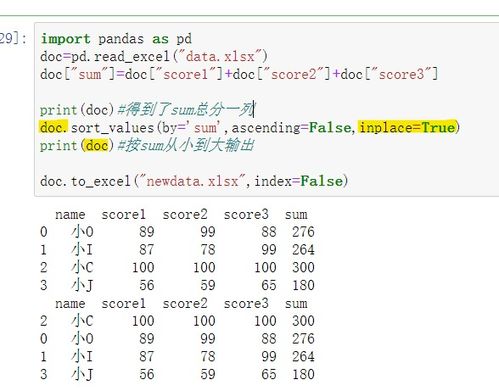This screenshot has width=499, height=391.
Task: Click the sum column header in second table
Action: click(x=296, y=303)
